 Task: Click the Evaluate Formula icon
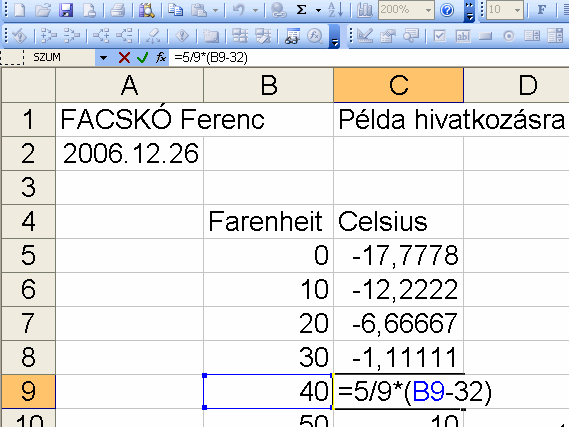315,36
